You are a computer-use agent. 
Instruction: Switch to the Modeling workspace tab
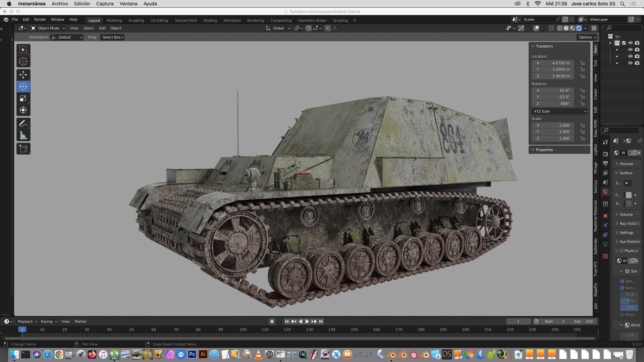(x=114, y=20)
